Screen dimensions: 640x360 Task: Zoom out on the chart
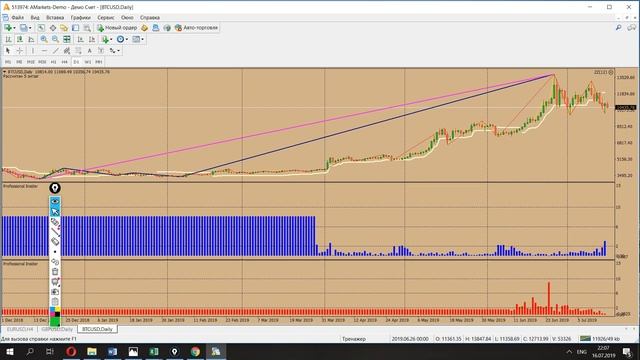[x=55, y=39]
